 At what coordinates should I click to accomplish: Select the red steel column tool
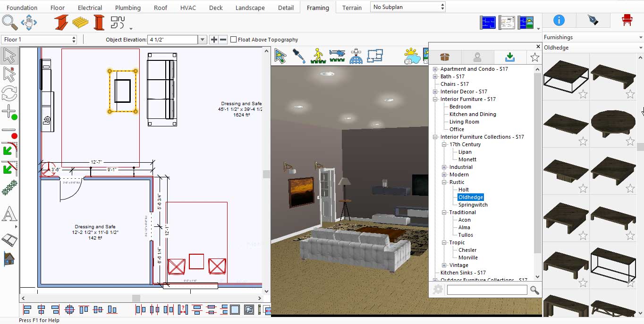[99, 22]
